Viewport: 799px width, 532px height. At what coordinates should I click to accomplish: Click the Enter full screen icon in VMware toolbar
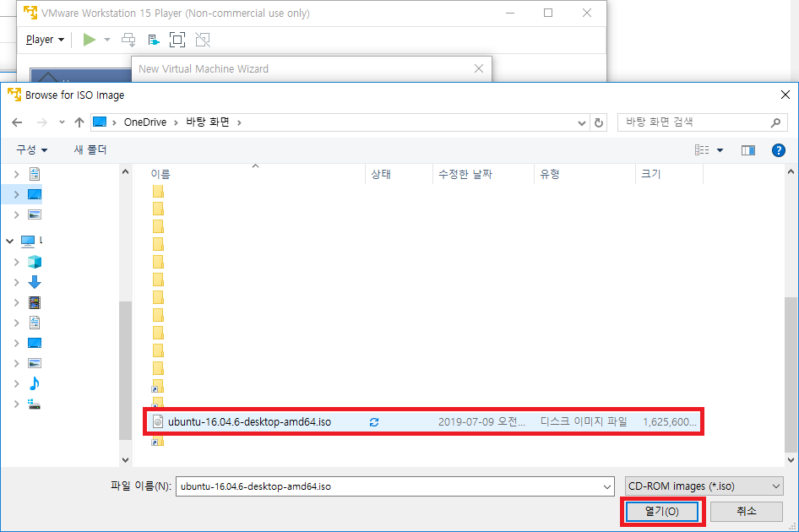point(177,40)
